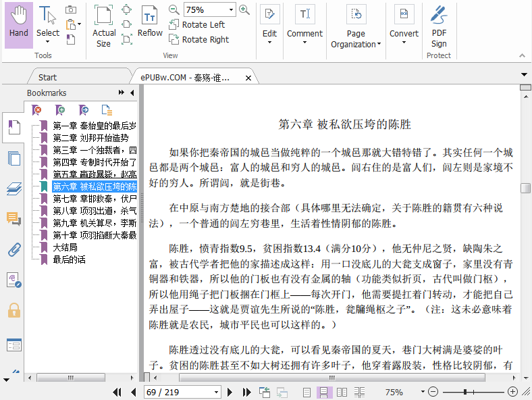Viewport: 532px width, 400px height.
Task: Enable Reflow view
Action: (150, 21)
